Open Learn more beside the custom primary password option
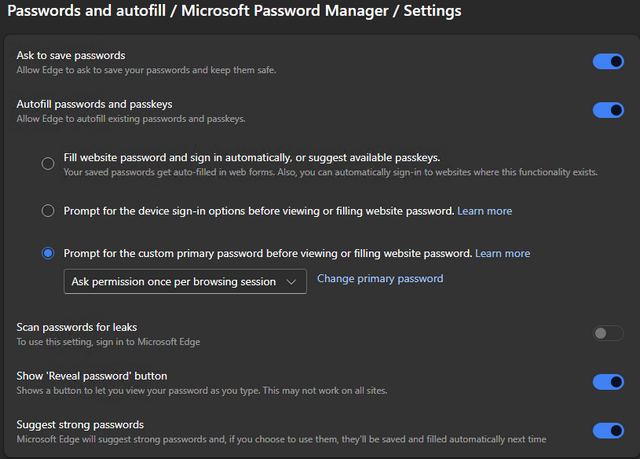The image size is (640, 459). coord(503,253)
